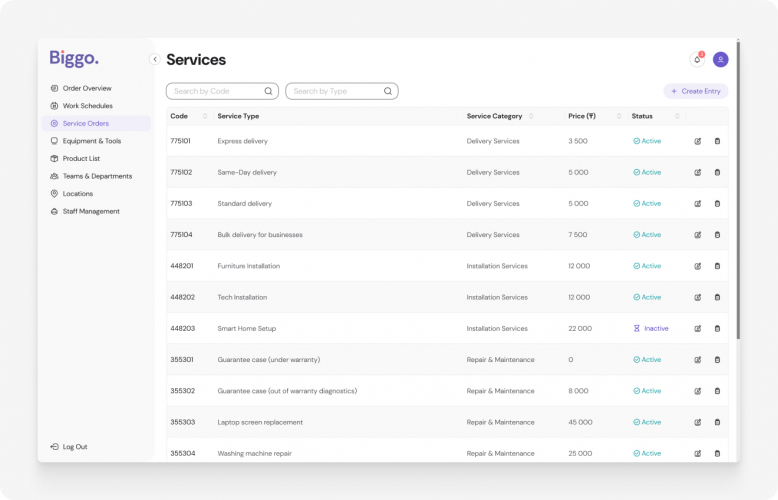Focus the Search by Type field

(342, 91)
